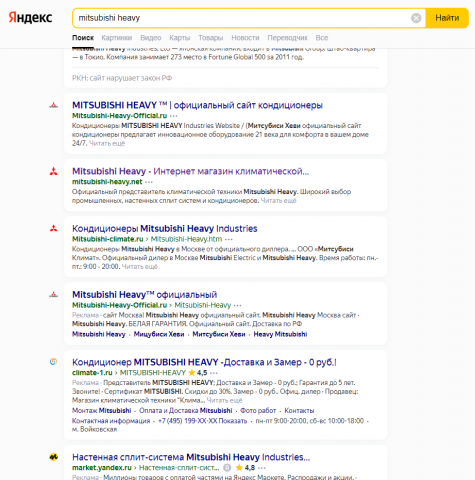Open options menu after climate-1.ru 4,5 rating

click(214, 373)
